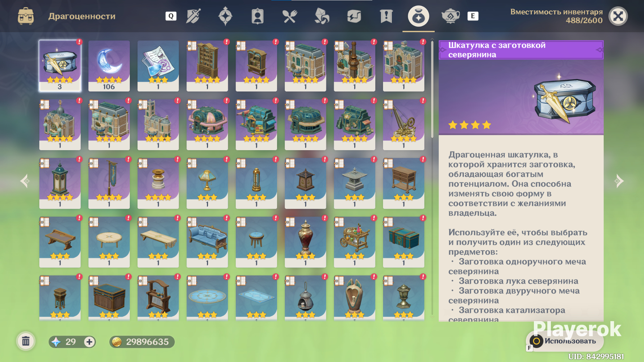Switch to Character Development Items tab

[x=258, y=16]
